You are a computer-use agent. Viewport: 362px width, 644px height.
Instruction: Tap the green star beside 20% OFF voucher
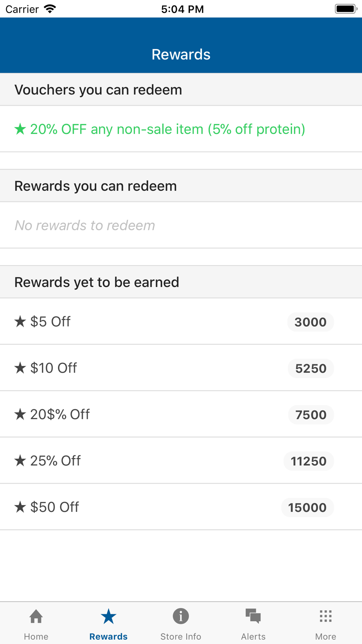[x=20, y=129]
